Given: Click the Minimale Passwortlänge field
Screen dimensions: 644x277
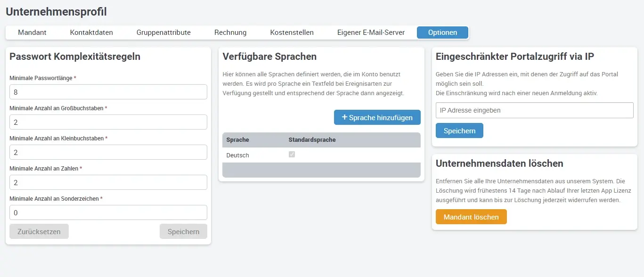Looking at the screenshot, I should pos(108,92).
